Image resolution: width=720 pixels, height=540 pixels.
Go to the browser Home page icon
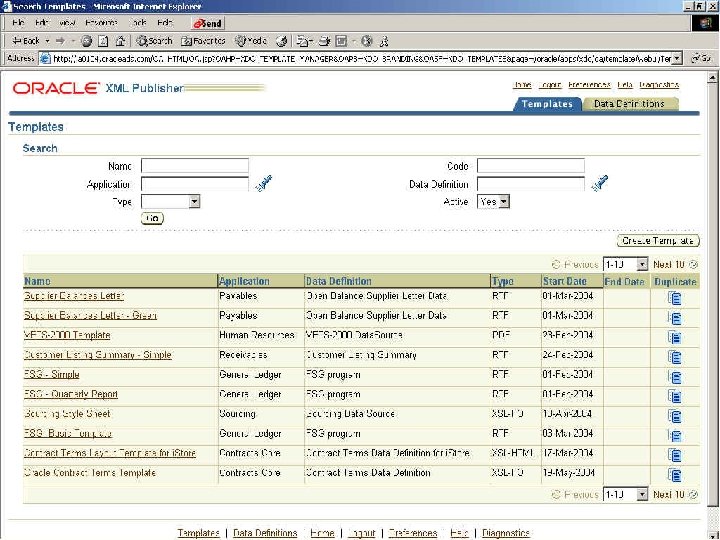120,41
